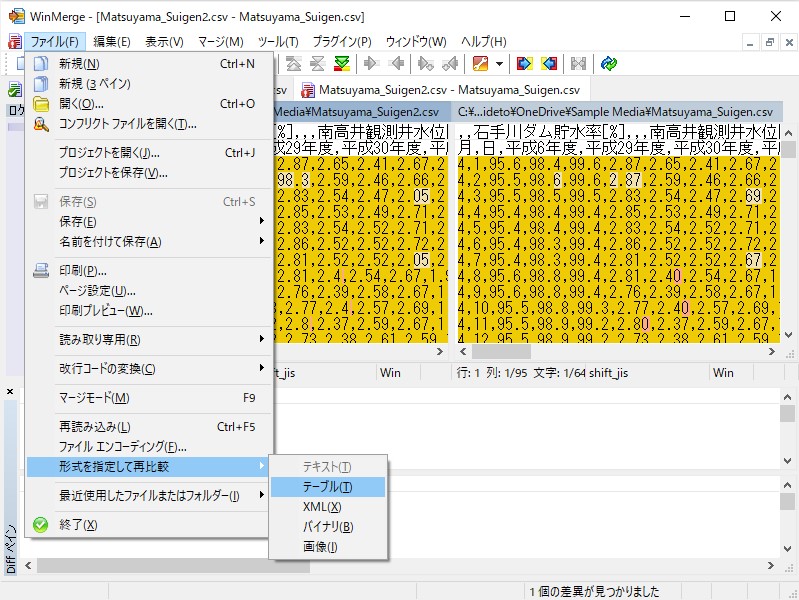The width and height of the screenshot is (799, 600).
Task: Select テーブル(T) compare format
Action: pyautogui.click(x=328, y=487)
